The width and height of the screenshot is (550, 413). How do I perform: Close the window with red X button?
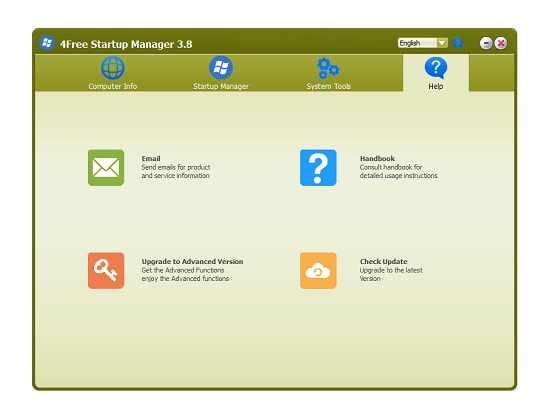(x=501, y=43)
